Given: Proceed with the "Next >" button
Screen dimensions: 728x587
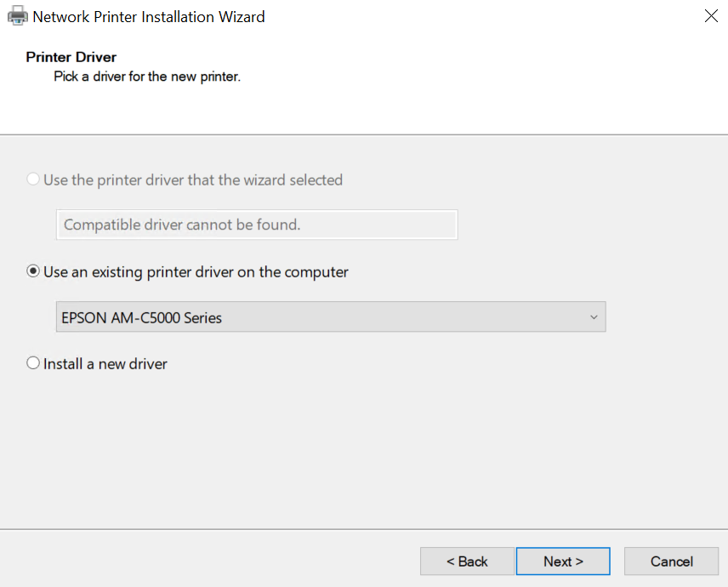Looking at the screenshot, I should click(563, 561).
